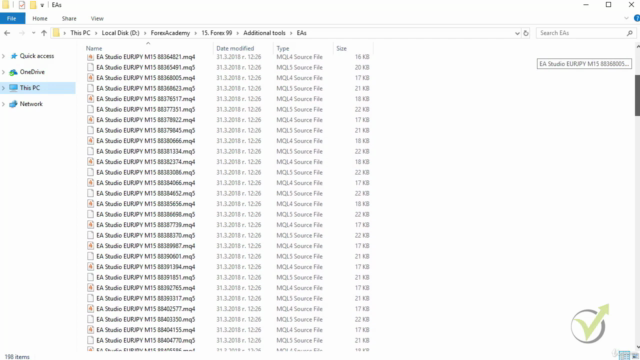Viewport: 640px width, 360px height.
Task: Click the folder icon in the address bar
Action: [x=56, y=33]
